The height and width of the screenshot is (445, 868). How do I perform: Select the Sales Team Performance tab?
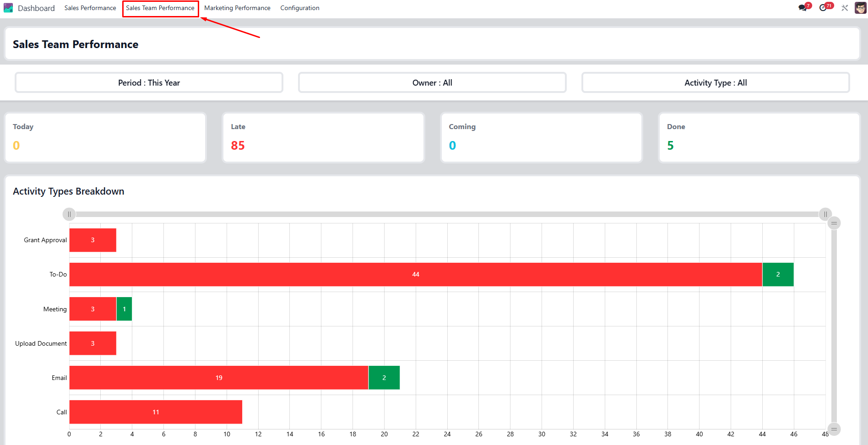pos(160,8)
